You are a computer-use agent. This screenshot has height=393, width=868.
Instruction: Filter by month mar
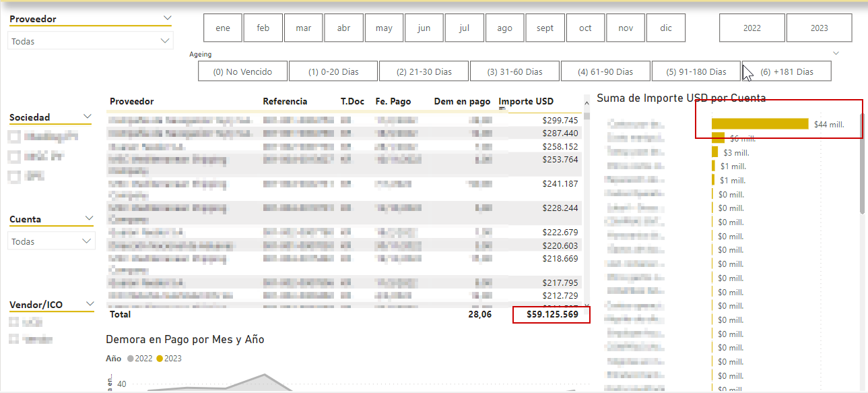(x=304, y=28)
